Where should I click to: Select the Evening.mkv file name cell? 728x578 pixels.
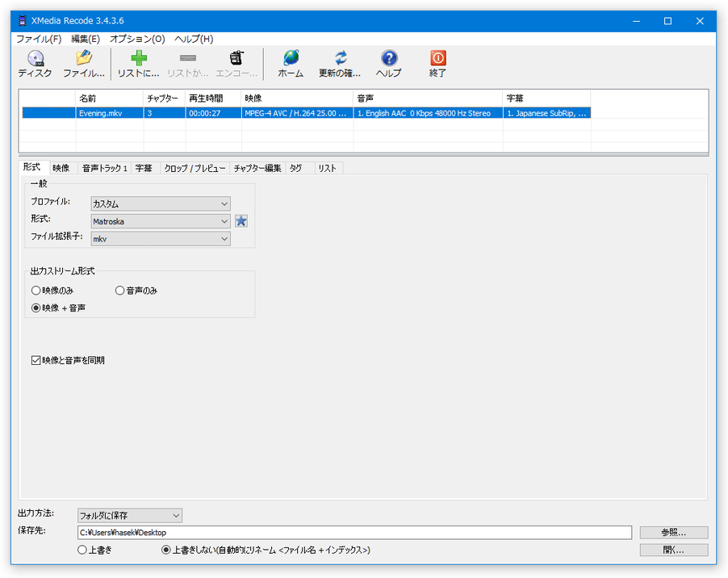(109, 113)
